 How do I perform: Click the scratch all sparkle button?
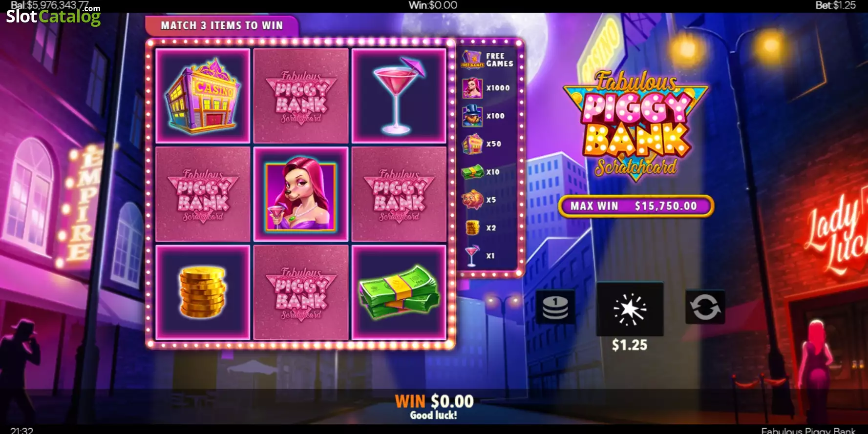630,309
